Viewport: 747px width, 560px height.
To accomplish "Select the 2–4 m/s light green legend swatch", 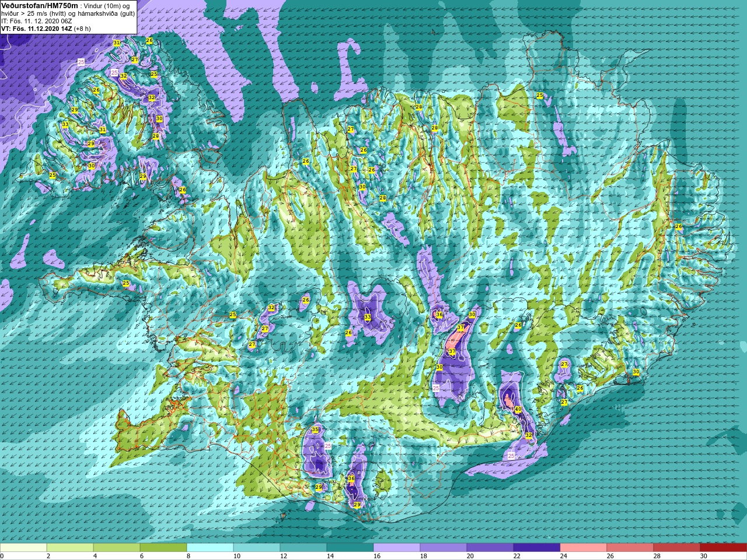I will pyautogui.click(x=70, y=548).
